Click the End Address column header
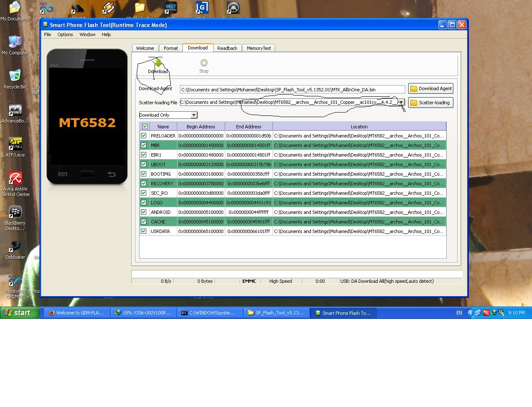 point(249,127)
